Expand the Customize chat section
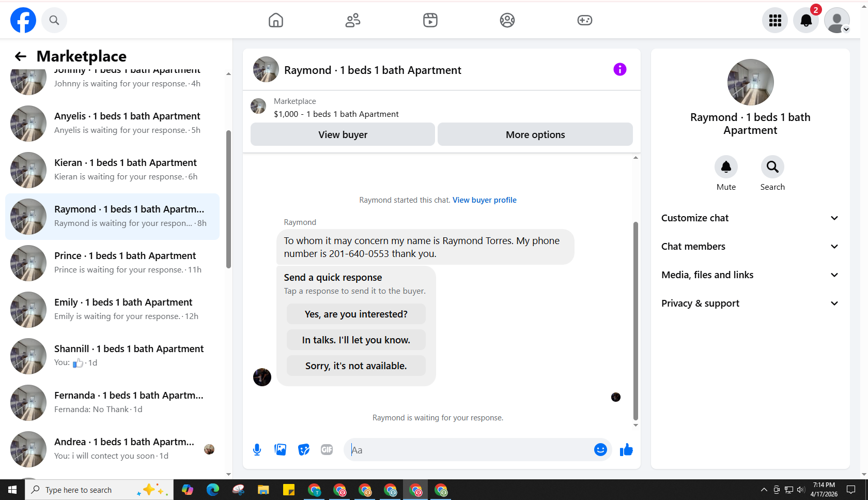The image size is (868, 500). tap(750, 218)
